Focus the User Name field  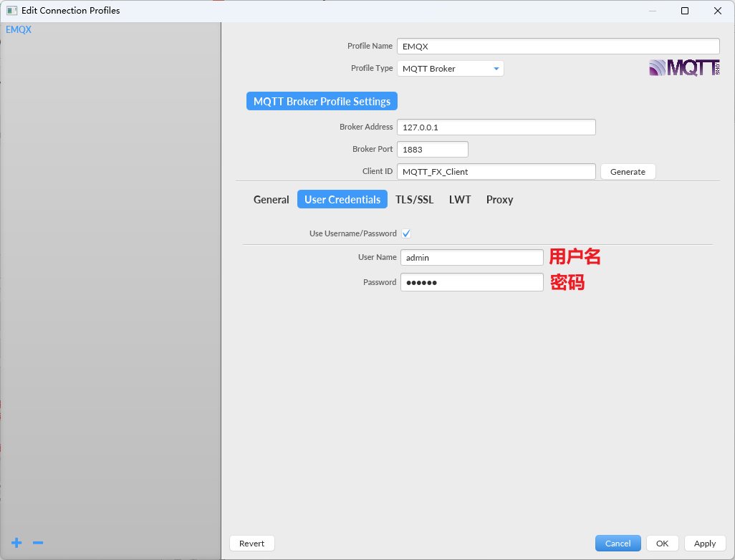pyautogui.click(x=471, y=257)
